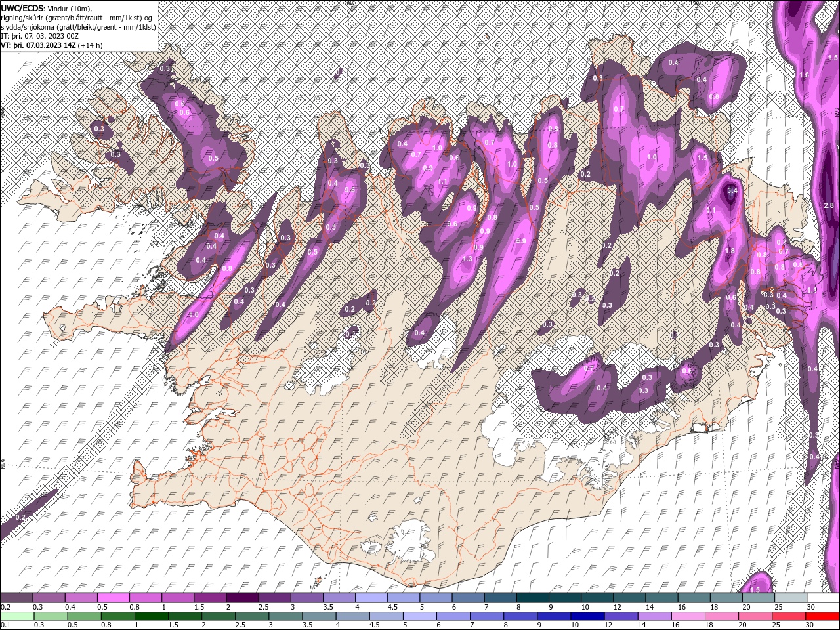Click the "slydda/snjókoma" legend description line
This screenshot has height=630, width=840.
[78, 27]
